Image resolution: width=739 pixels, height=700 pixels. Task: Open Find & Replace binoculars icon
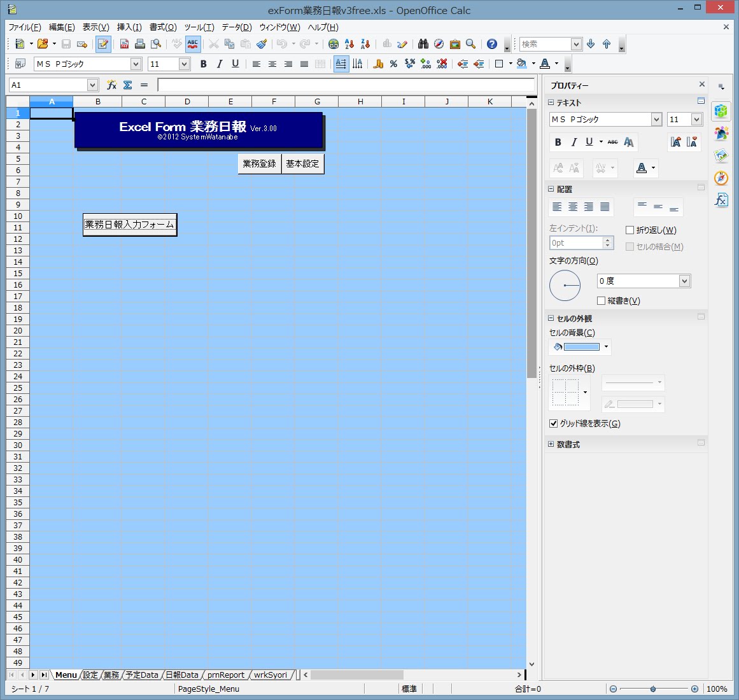point(423,45)
